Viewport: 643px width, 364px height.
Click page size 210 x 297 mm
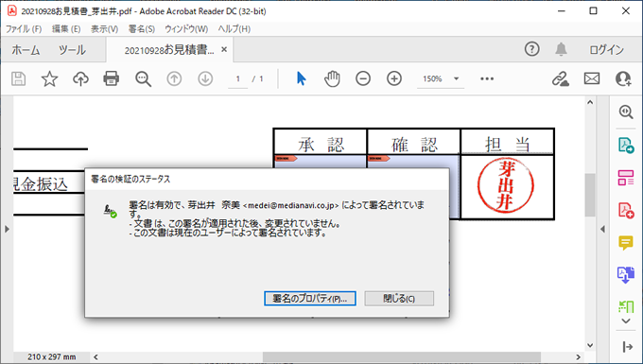pos(52,357)
